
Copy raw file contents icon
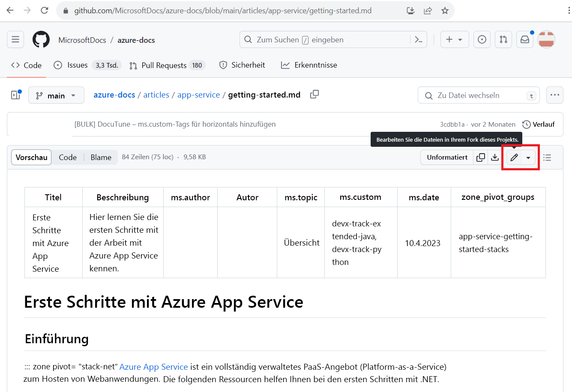pos(481,157)
